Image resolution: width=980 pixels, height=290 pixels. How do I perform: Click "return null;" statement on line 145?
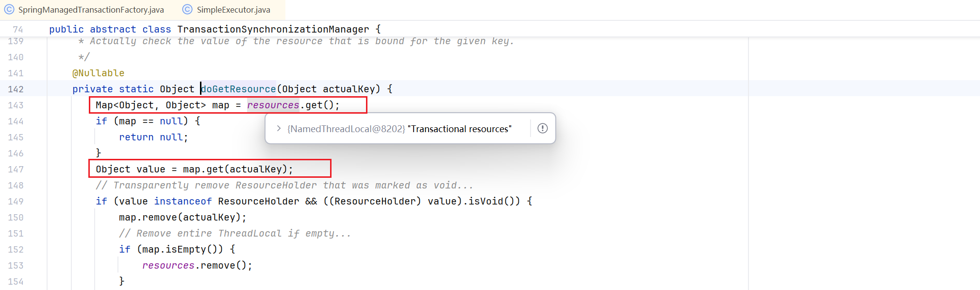[153, 137]
